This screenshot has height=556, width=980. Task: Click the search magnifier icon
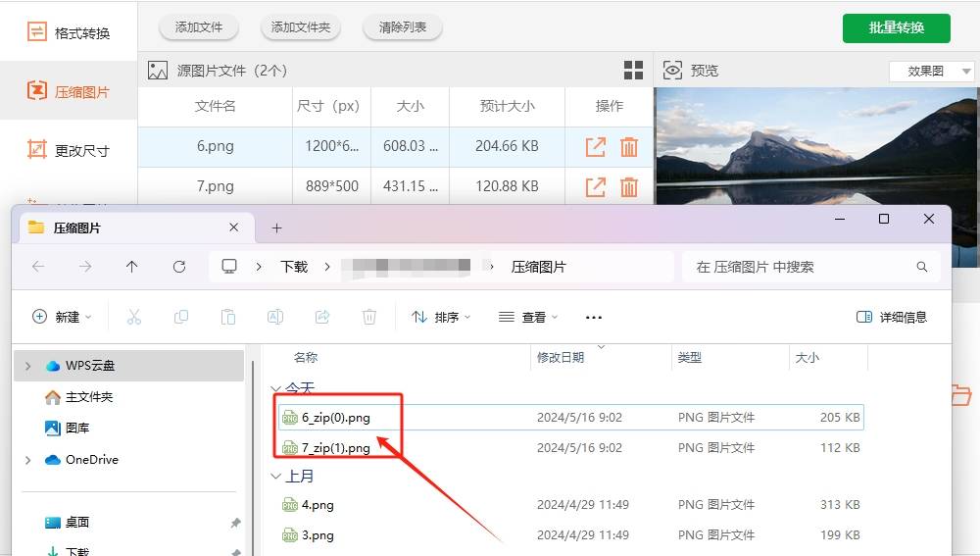922,267
